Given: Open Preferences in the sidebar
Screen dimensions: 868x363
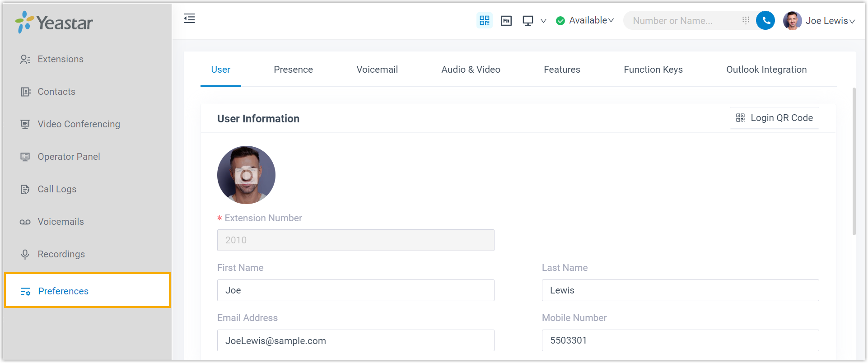Looking at the screenshot, I should click(87, 291).
